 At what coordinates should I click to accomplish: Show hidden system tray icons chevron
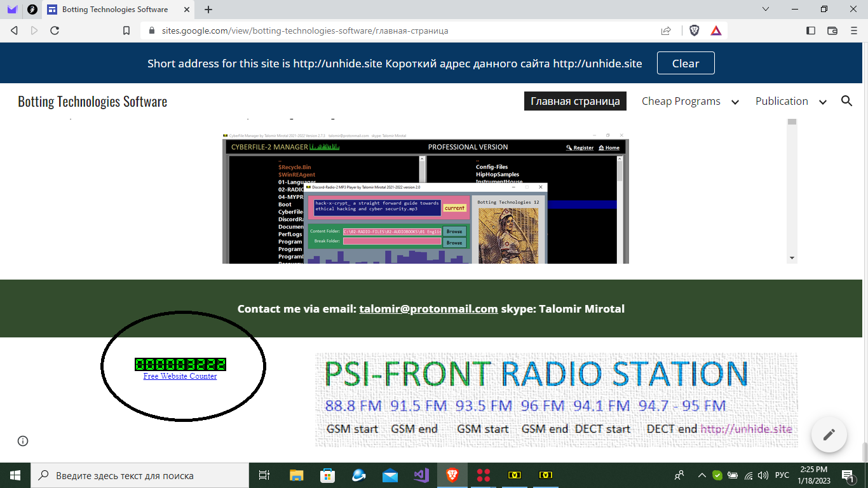point(702,475)
